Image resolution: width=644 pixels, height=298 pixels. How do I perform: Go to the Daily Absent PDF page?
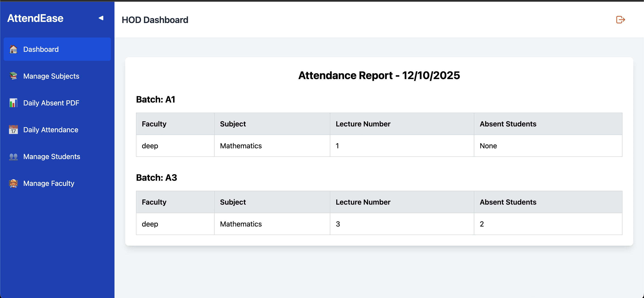coord(51,103)
